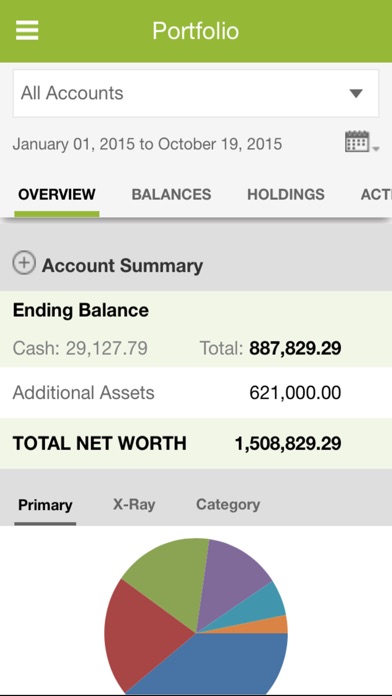Viewport: 392px width, 696px height.
Task: Tap the orange pie chart slice
Action: pos(275,625)
